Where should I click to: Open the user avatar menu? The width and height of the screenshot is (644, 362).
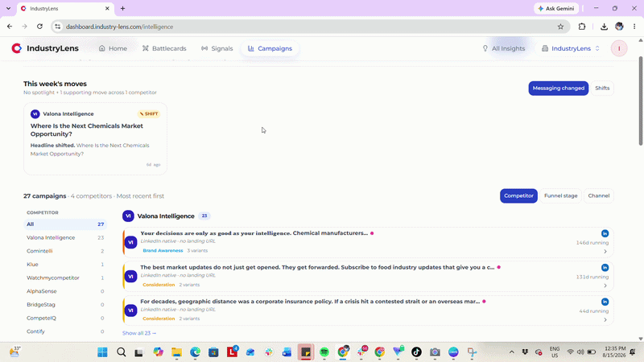click(619, 48)
